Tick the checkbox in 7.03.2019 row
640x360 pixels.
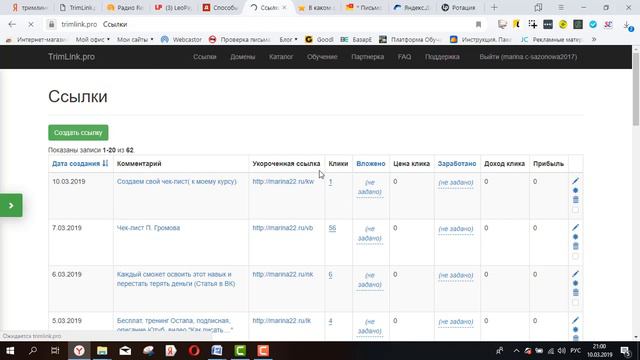576,256
